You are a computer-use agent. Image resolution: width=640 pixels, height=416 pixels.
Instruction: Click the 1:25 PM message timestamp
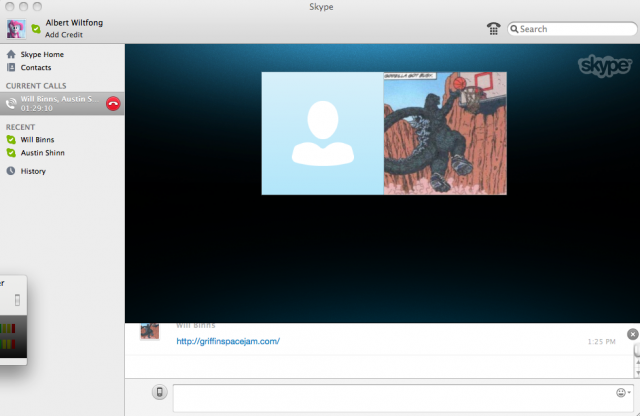point(602,342)
